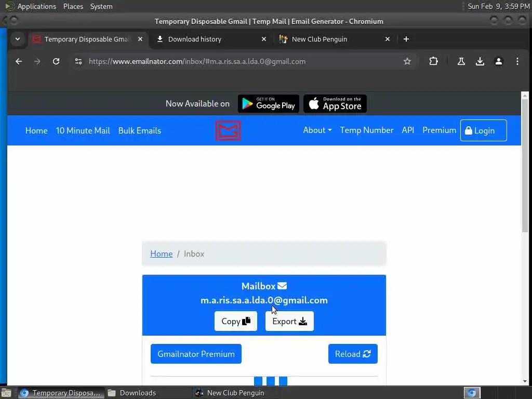
Task: Open the System menu
Action: tap(101, 6)
